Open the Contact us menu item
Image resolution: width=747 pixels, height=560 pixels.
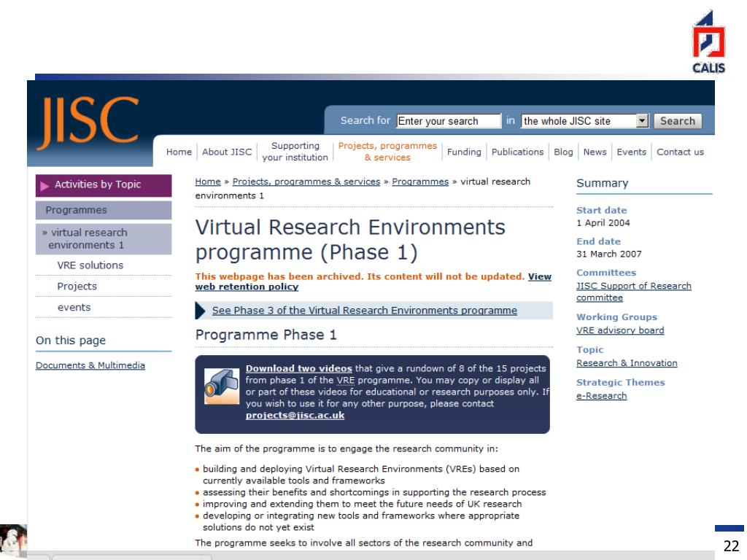[x=680, y=152]
